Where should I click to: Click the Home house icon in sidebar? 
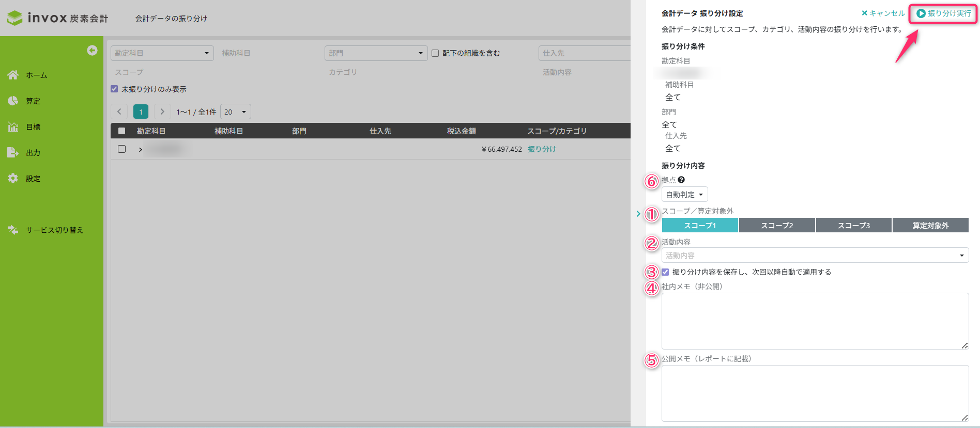pyautogui.click(x=13, y=75)
